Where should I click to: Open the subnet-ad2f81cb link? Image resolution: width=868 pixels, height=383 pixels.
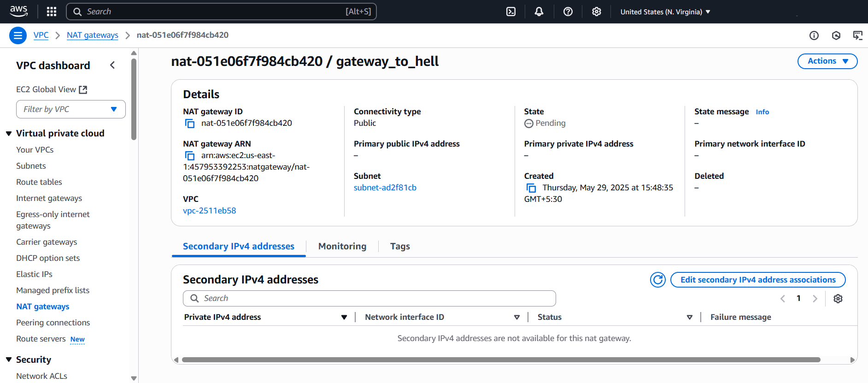point(385,188)
